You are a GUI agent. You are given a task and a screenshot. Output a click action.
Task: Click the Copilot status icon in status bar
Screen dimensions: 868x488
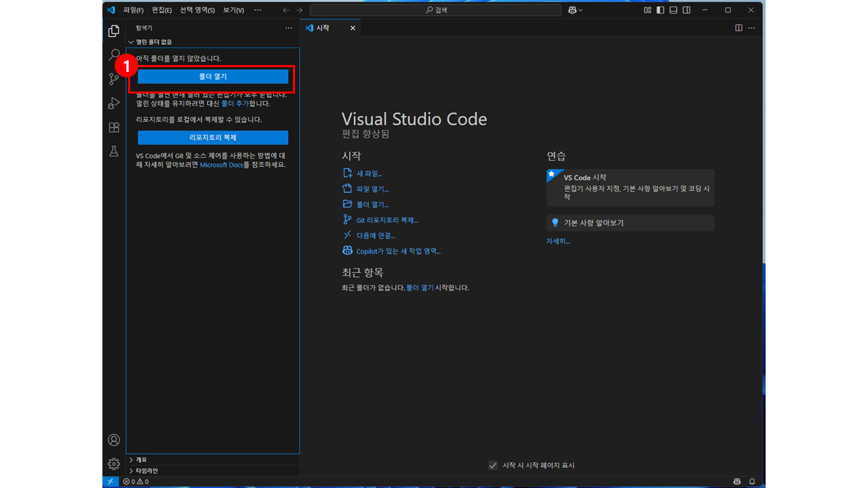coord(737,481)
